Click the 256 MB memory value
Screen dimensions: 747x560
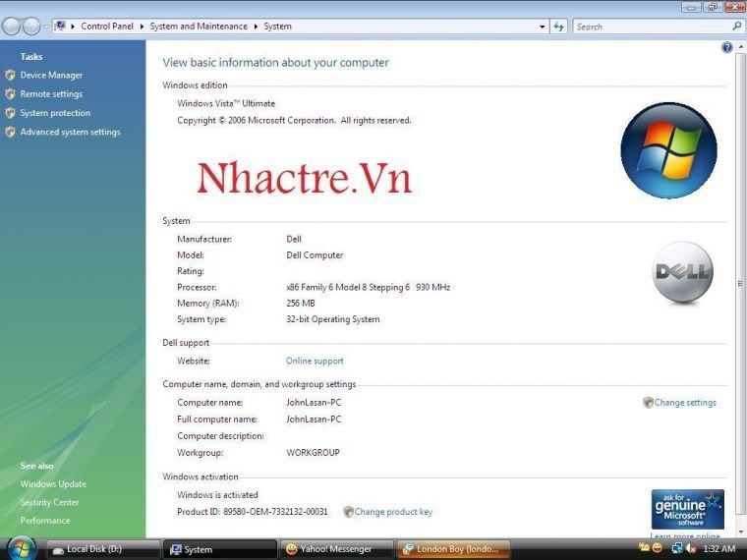300,304
